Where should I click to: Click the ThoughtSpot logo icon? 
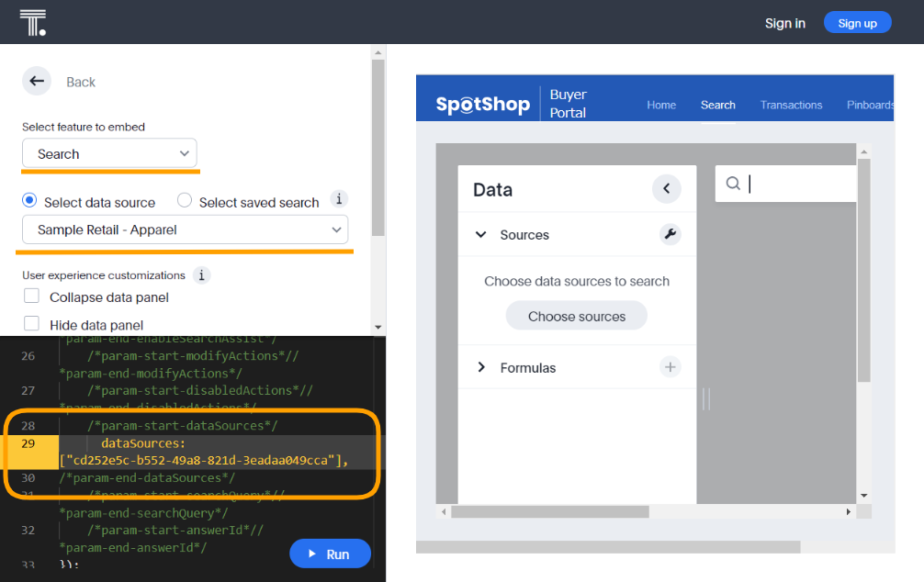tap(33, 22)
